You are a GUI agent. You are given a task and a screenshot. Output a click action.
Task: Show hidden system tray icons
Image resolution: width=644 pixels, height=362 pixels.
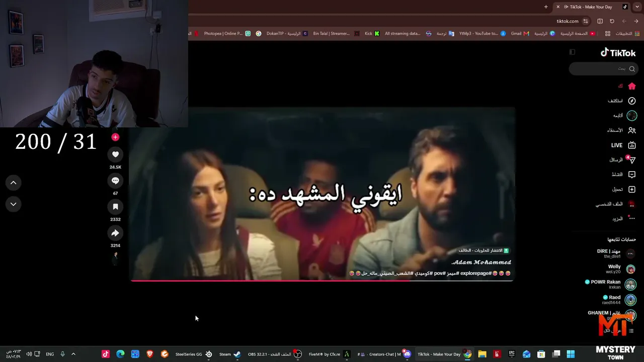pyautogui.click(x=73, y=354)
